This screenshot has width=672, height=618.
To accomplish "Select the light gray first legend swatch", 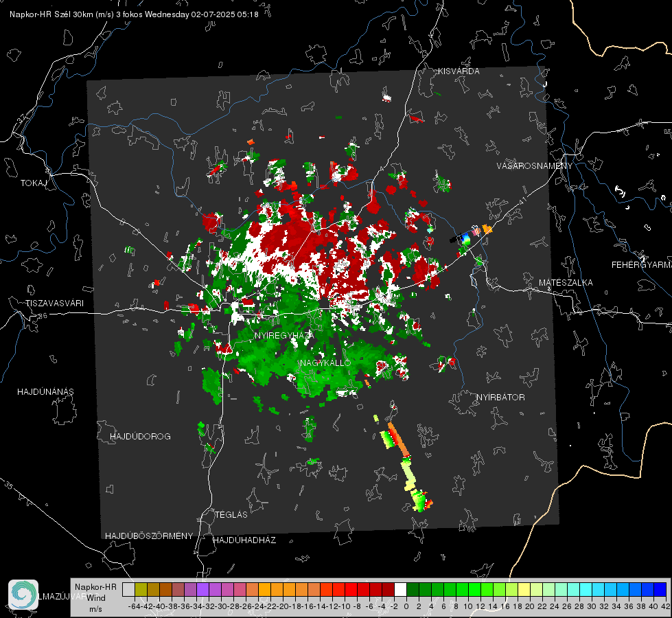I will point(128,589).
